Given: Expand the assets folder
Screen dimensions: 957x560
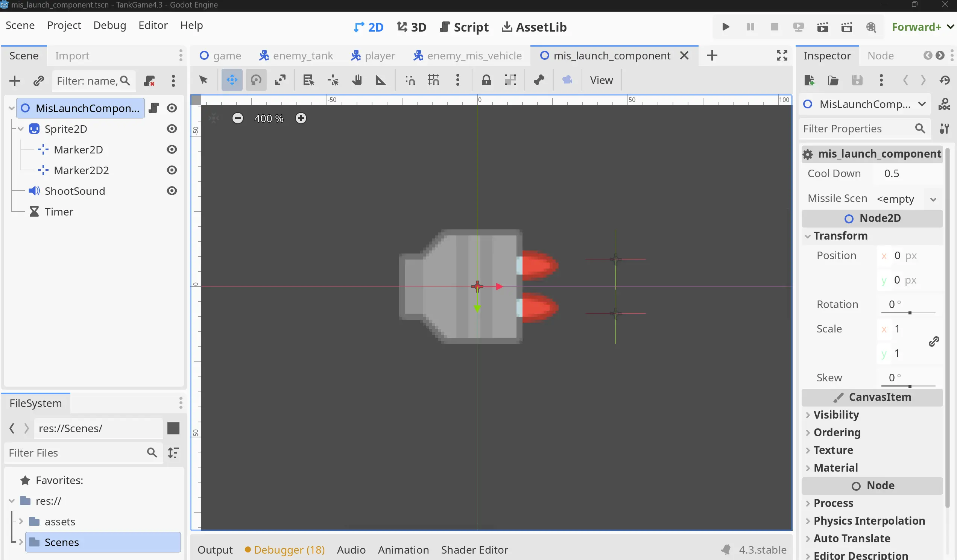Looking at the screenshot, I should coord(21,521).
